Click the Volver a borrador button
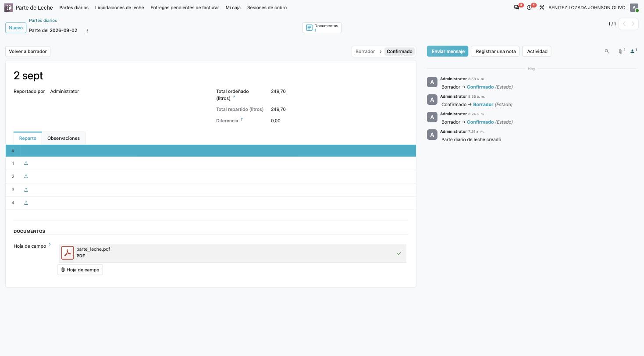 pos(28,51)
